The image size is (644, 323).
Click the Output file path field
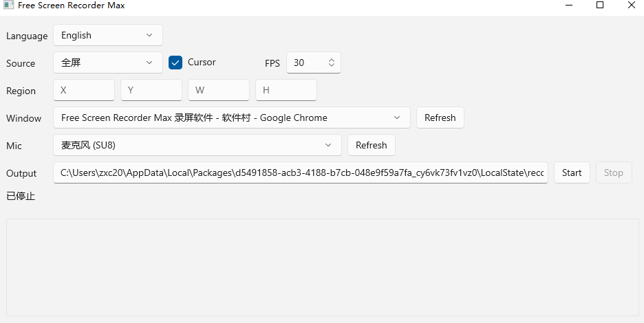pos(300,172)
